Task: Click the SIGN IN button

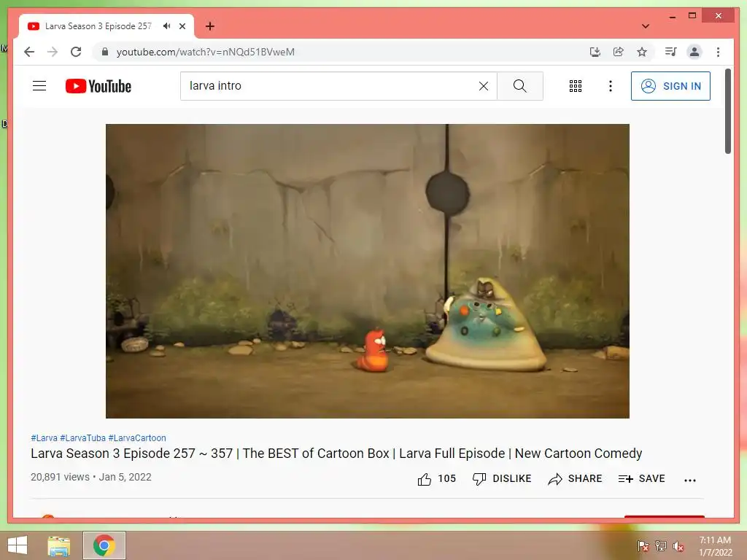Action: pyautogui.click(x=670, y=86)
